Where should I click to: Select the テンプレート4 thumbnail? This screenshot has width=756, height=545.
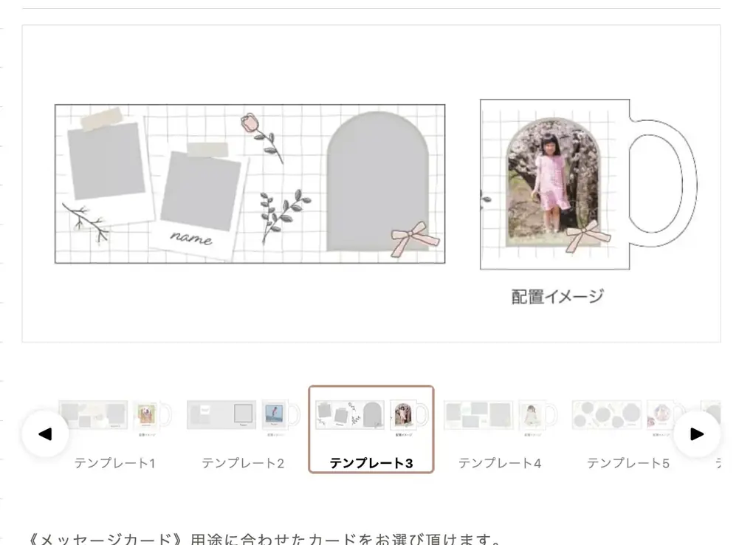click(x=499, y=414)
